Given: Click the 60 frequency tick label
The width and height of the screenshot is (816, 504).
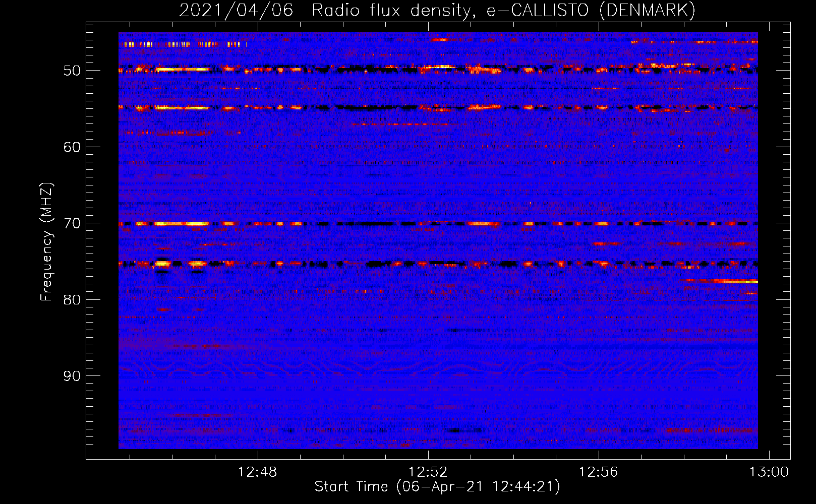Looking at the screenshot, I should [72, 147].
